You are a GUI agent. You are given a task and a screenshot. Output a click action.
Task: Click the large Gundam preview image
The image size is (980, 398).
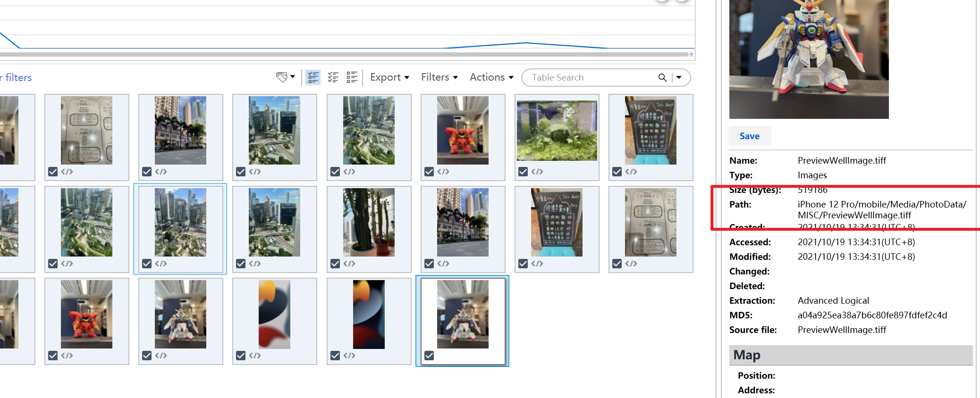(809, 59)
